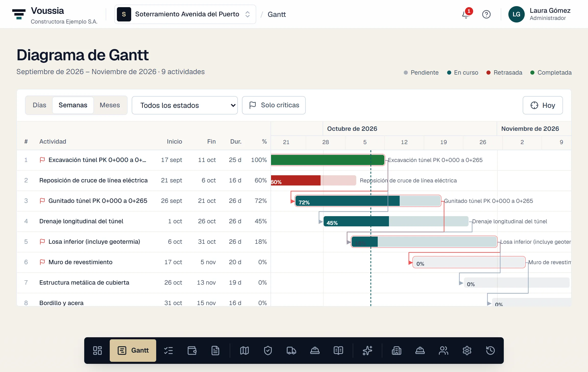588x372 pixels.
Task: Open the documents file icon in dock
Action: point(215,351)
